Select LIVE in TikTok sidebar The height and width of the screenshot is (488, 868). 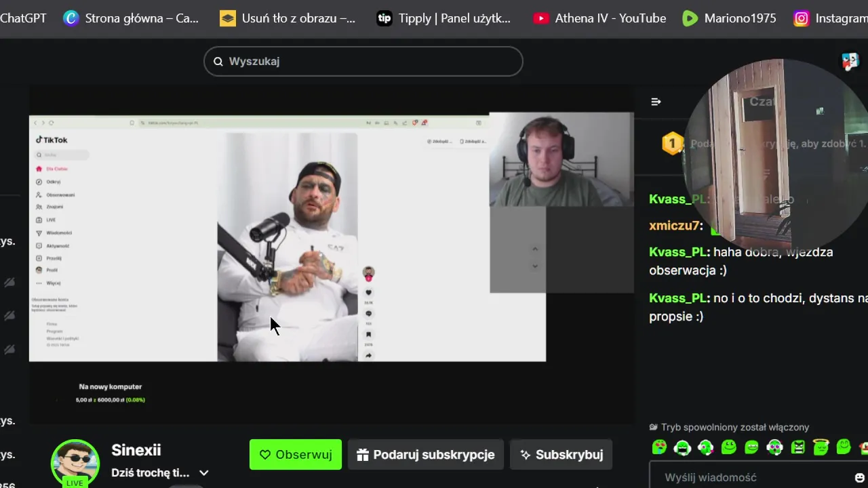click(46, 220)
